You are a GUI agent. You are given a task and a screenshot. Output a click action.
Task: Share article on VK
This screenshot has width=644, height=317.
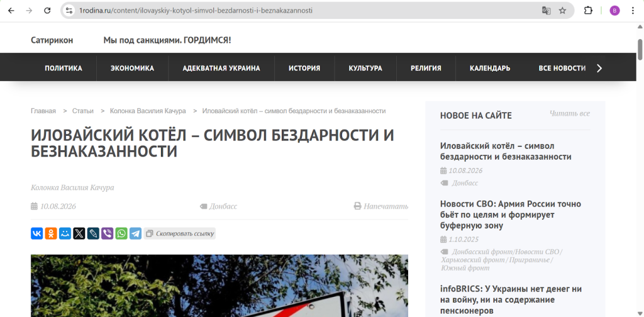pos(37,233)
